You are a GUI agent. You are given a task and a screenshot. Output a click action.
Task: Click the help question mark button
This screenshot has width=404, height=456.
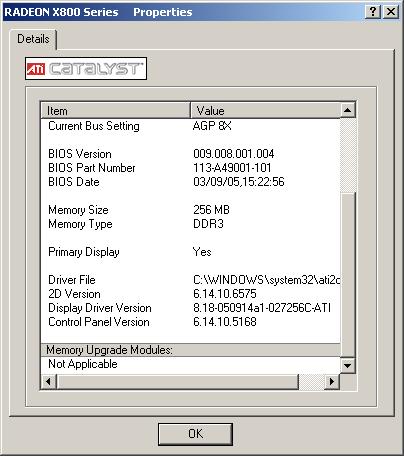pyautogui.click(x=373, y=12)
